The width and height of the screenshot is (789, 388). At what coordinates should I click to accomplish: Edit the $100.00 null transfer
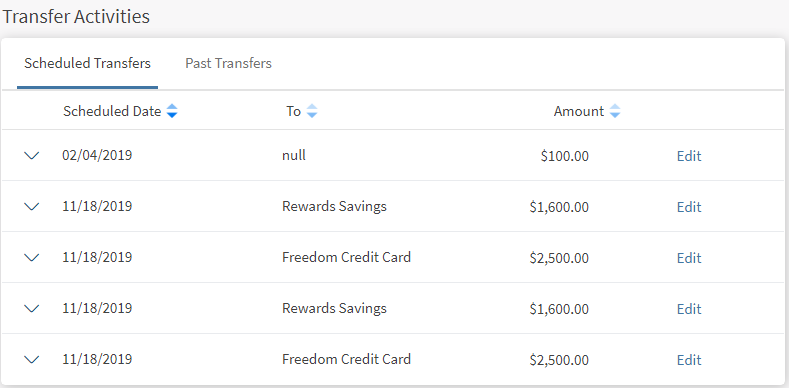click(689, 156)
